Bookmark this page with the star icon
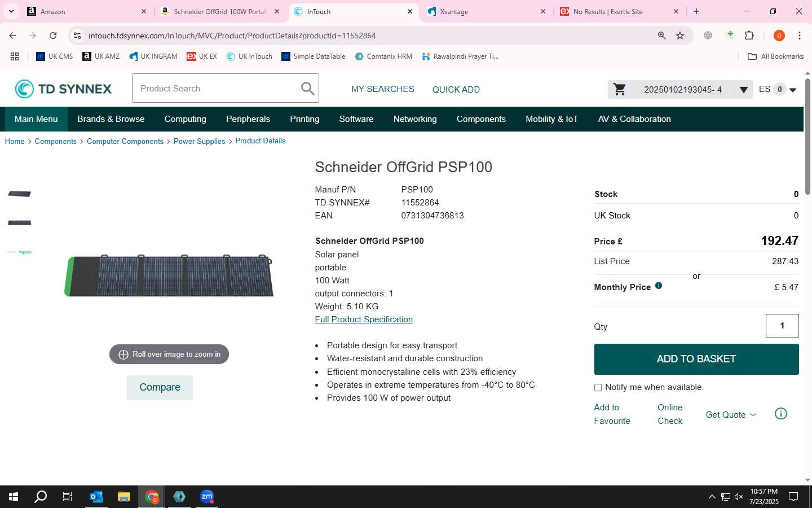 tap(680, 36)
